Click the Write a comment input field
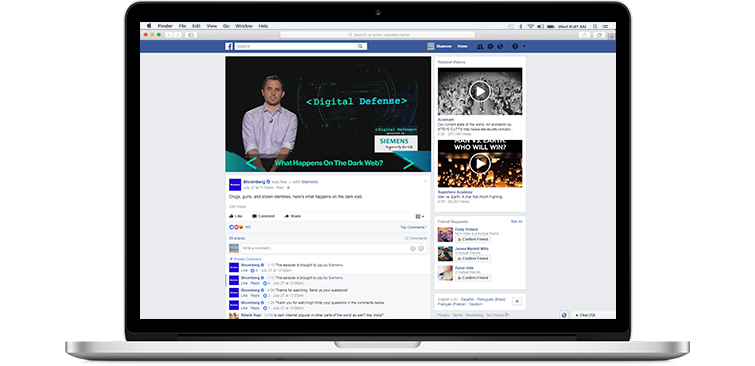755x366 pixels. (x=327, y=248)
